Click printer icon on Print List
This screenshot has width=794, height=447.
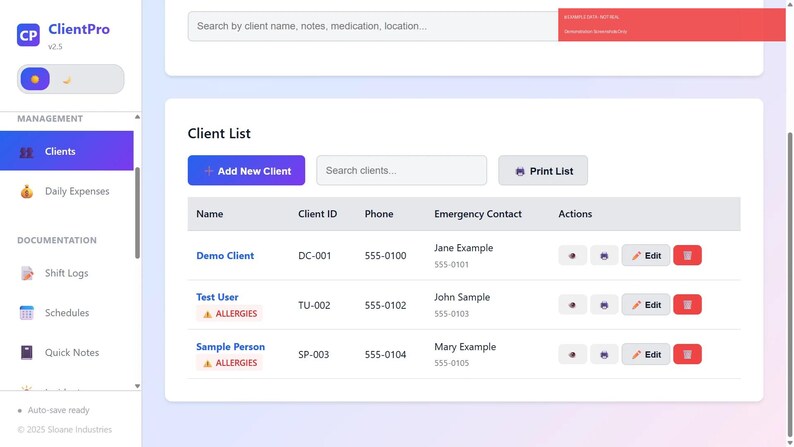click(520, 172)
